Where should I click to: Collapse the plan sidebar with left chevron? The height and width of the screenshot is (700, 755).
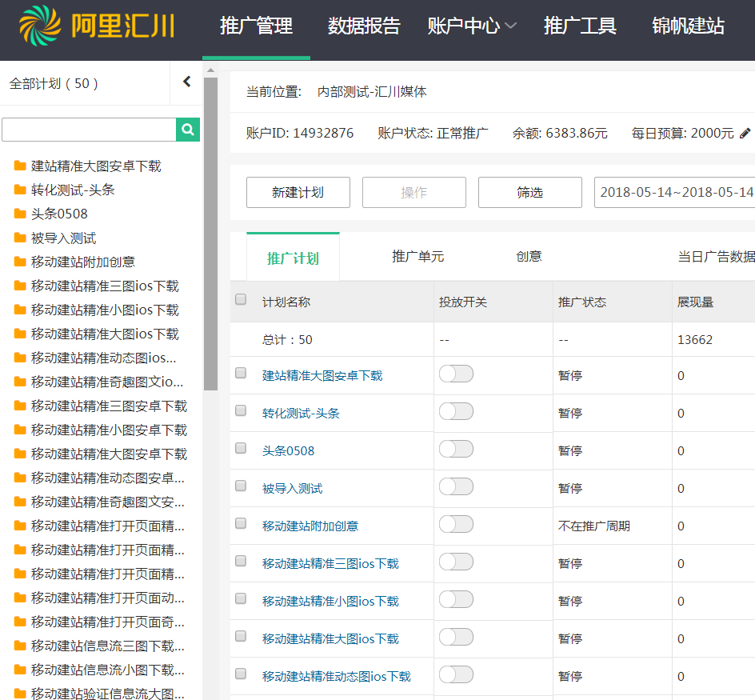pos(187,82)
